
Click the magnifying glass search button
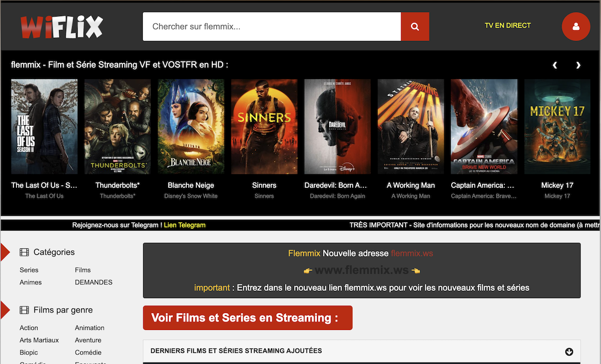coord(415,27)
